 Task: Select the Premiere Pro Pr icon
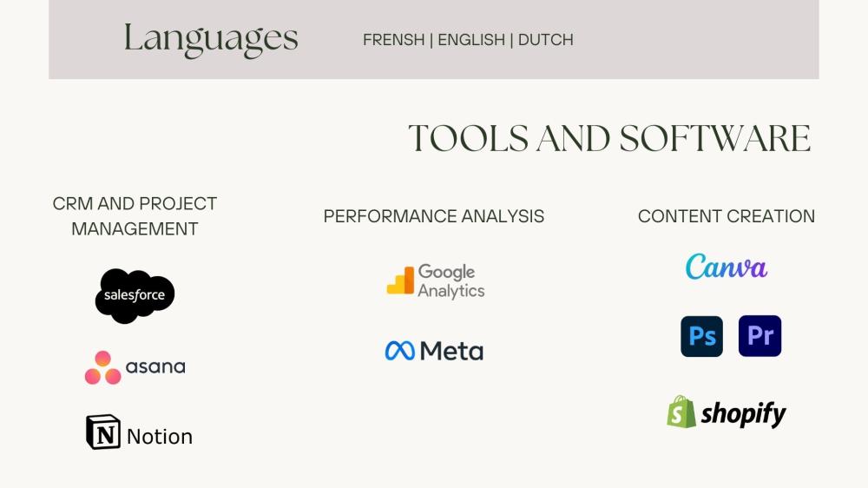[760, 336]
